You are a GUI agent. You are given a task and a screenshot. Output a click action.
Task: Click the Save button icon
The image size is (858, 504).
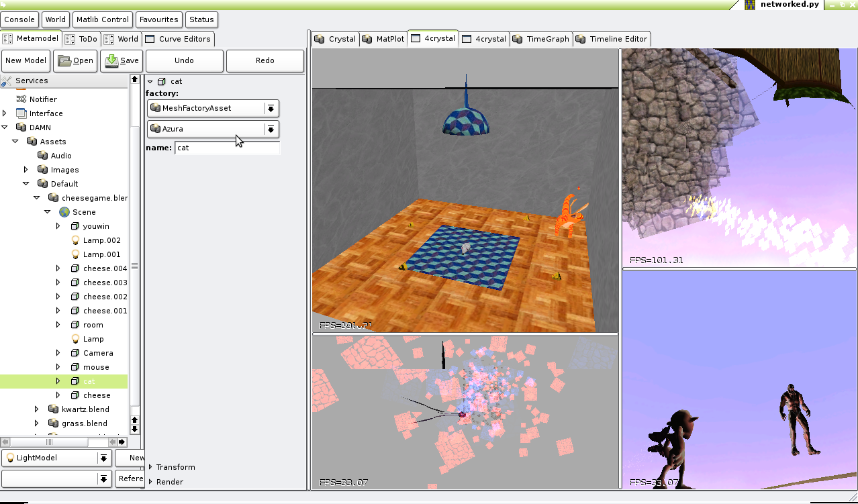pyautogui.click(x=111, y=60)
